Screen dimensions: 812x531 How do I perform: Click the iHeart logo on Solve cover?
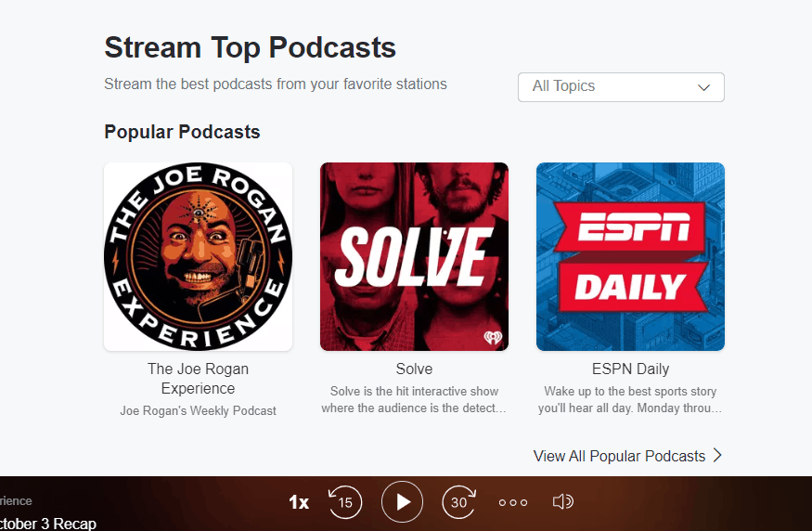pos(493,338)
